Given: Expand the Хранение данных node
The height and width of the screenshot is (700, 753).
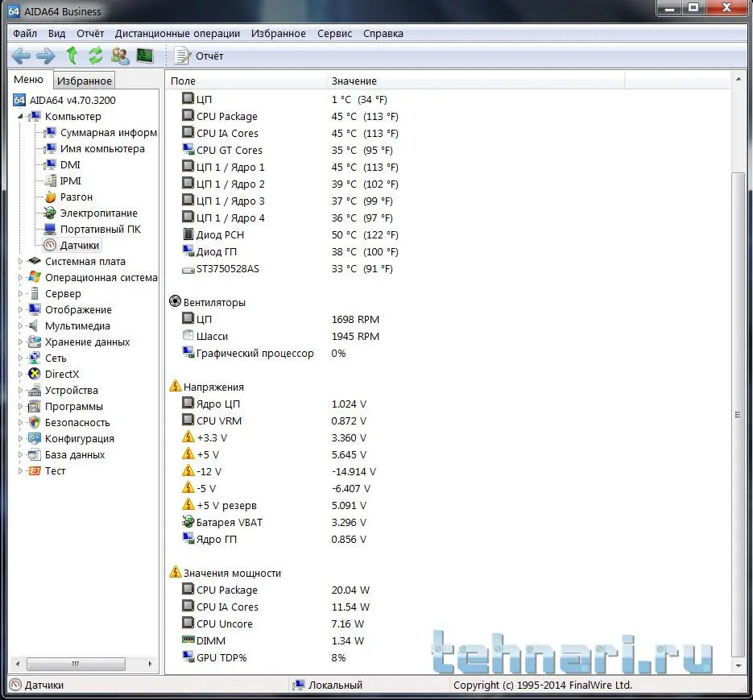Looking at the screenshot, I should click(x=21, y=342).
